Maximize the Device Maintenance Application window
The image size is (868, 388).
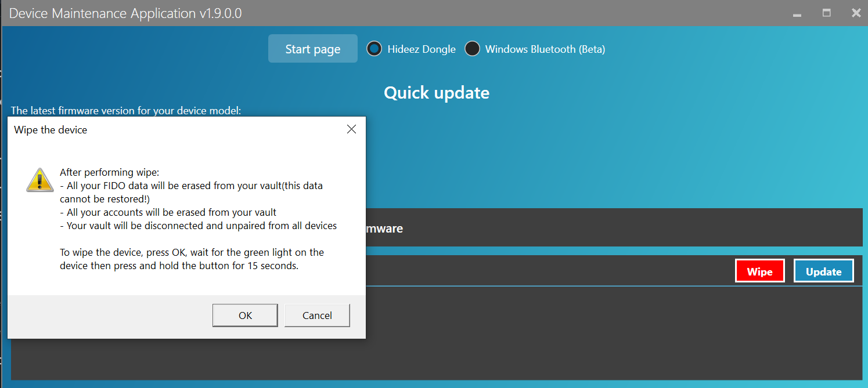(826, 13)
